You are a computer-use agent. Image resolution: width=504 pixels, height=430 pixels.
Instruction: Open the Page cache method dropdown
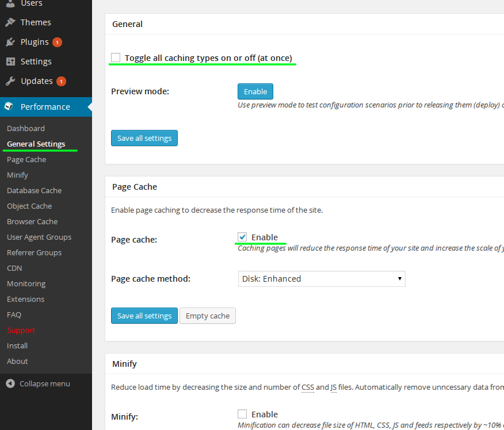[x=322, y=279]
